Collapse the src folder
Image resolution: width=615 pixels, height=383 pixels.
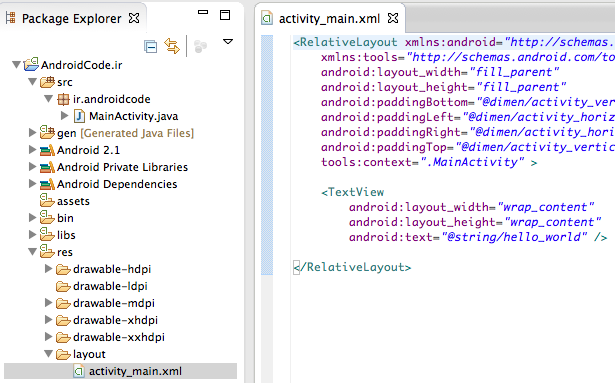point(33,82)
